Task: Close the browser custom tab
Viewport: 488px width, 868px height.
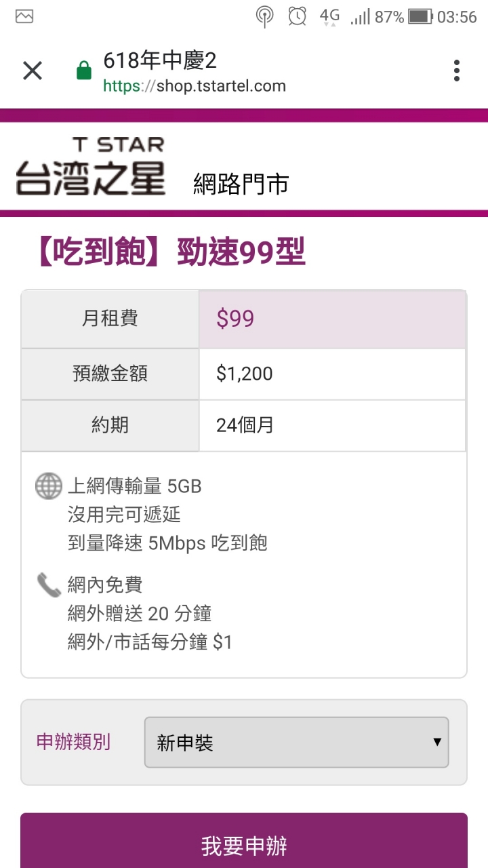Action: (33, 71)
